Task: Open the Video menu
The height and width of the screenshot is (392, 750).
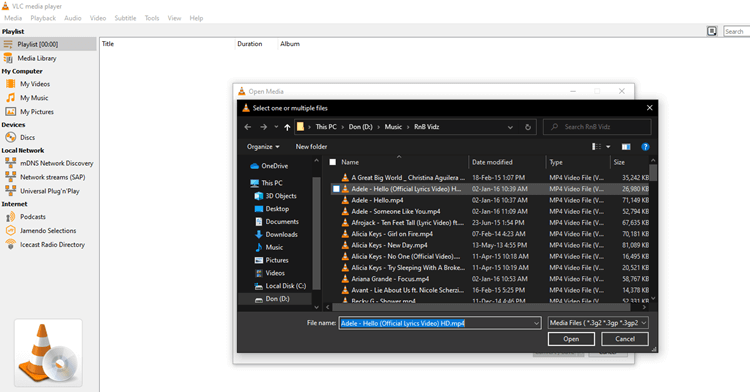Action: (x=98, y=18)
